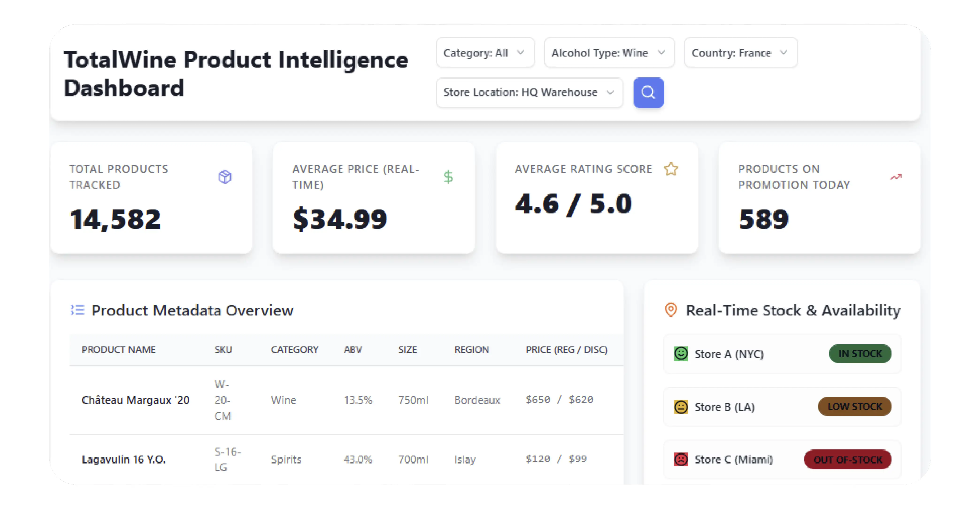Viewport: 980px width, 509px height.
Task: Click the IN STOCK status badge
Action: tap(859, 353)
